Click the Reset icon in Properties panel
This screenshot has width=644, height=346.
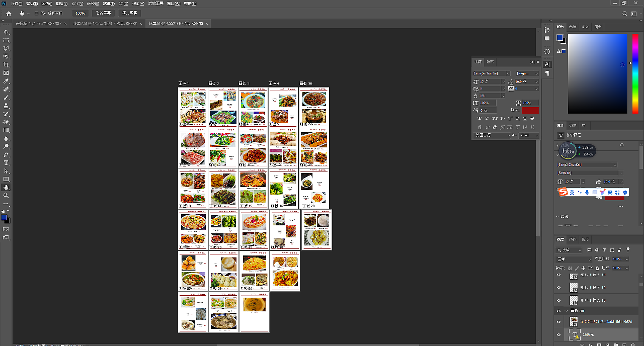[x=622, y=145]
